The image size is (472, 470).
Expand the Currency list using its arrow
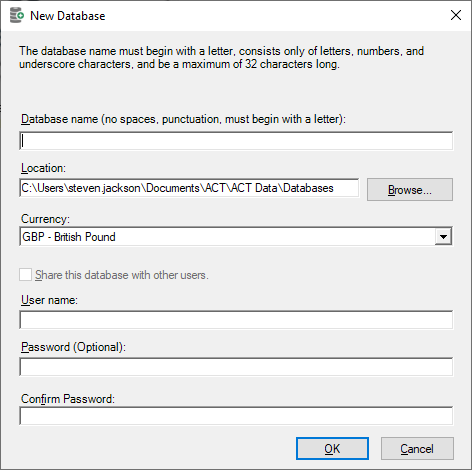[443, 237]
